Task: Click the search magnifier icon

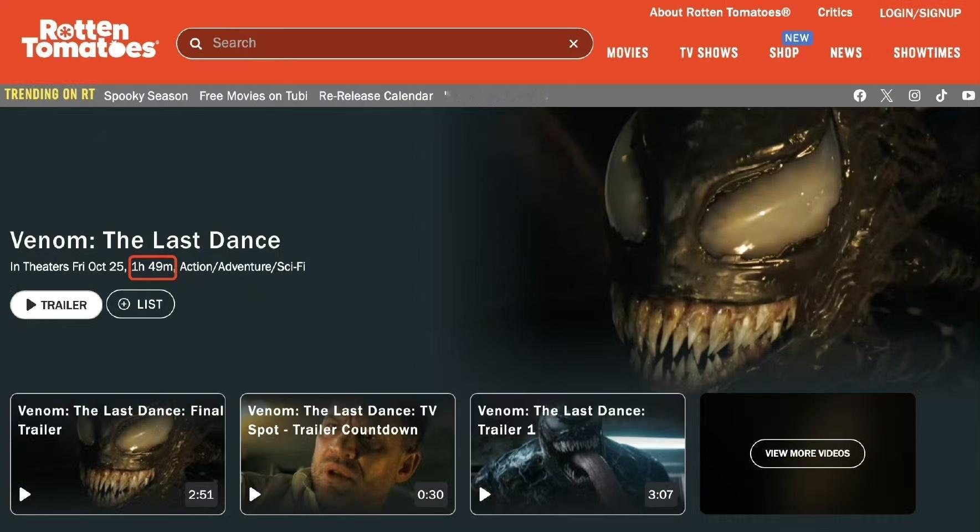Action: tap(196, 43)
